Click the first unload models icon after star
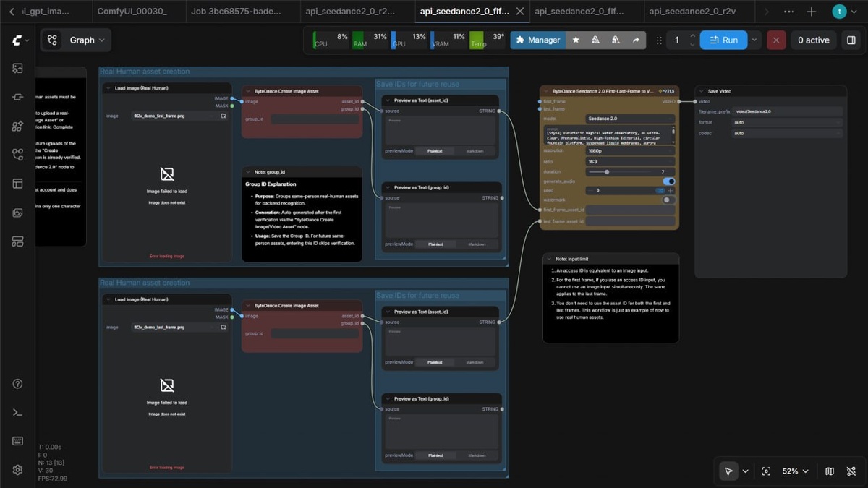868x488 pixels. pyautogui.click(x=595, y=40)
